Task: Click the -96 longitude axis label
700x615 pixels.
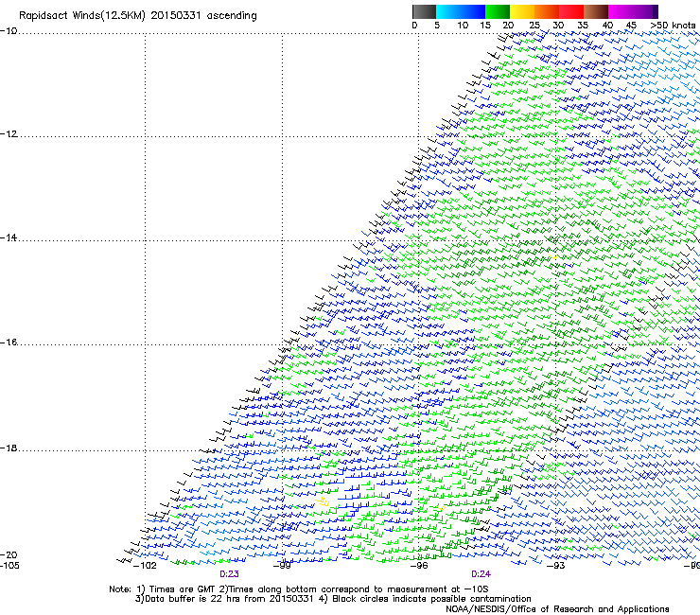Action: (419, 566)
